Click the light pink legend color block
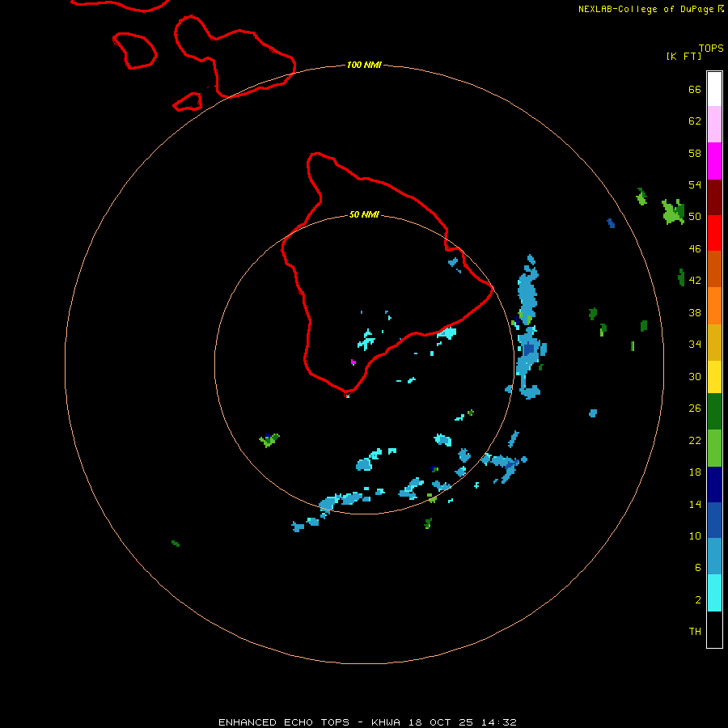This screenshot has height=728, width=728. [714, 124]
